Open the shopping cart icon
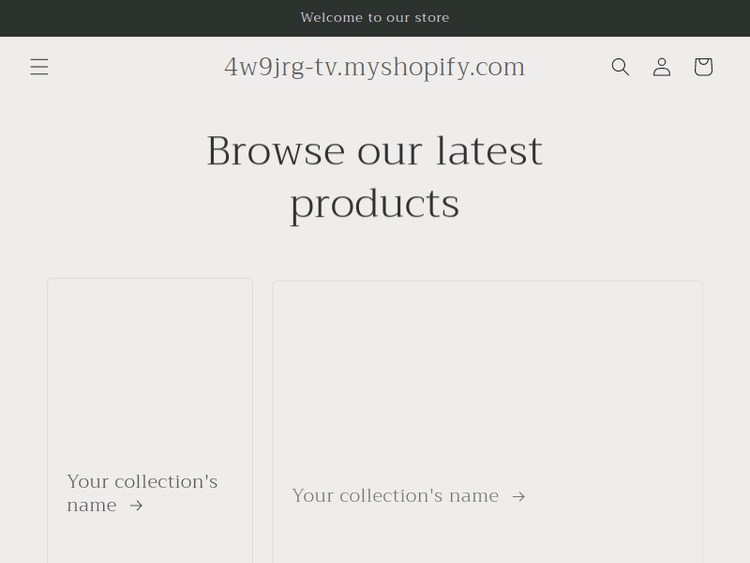Image resolution: width=750 pixels, height=563 pixels. pos(703,67)
